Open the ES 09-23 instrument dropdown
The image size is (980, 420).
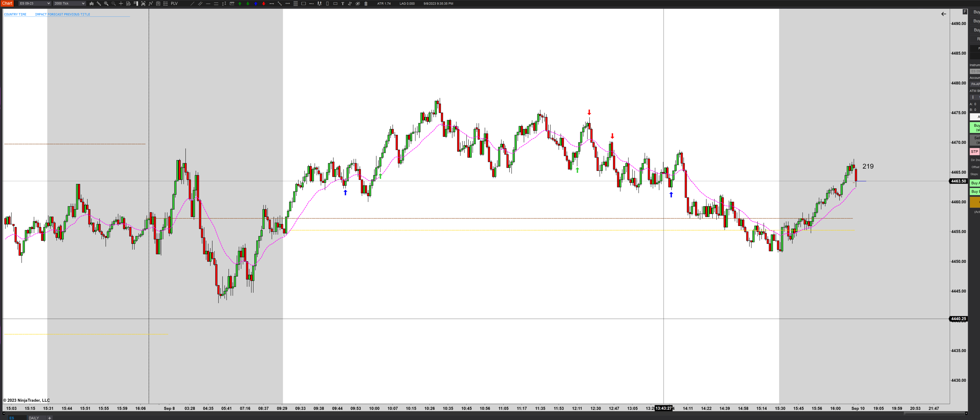click(x=35, y=3)
